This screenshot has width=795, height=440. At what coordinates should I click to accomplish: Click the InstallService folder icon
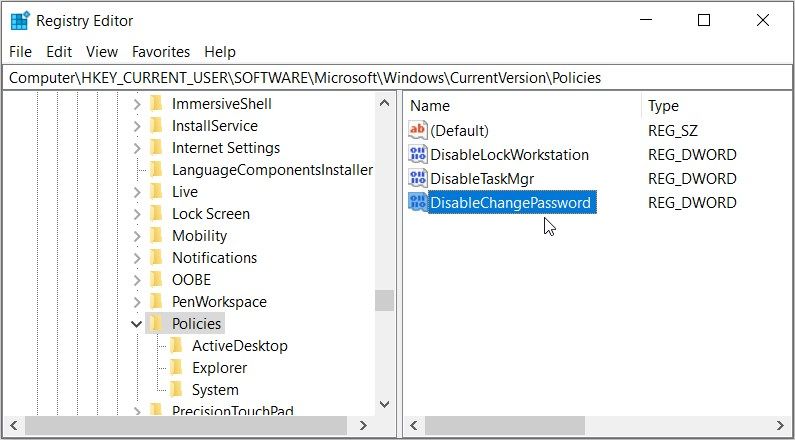[156, 125]
